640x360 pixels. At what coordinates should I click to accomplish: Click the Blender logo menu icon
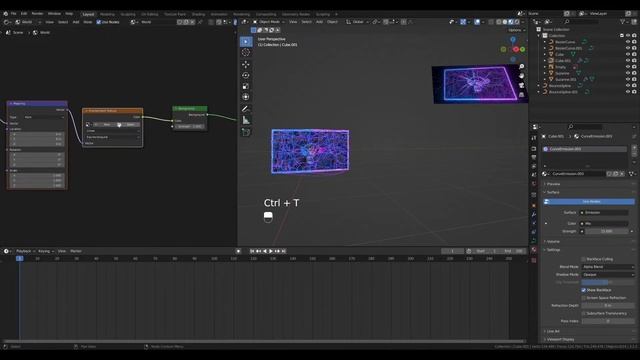click(5, 13)
